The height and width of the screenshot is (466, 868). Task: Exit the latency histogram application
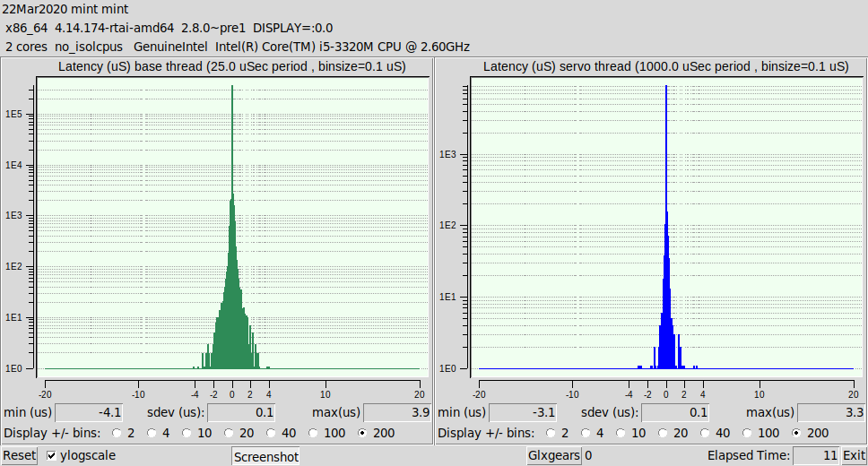[x=854, y=455]
